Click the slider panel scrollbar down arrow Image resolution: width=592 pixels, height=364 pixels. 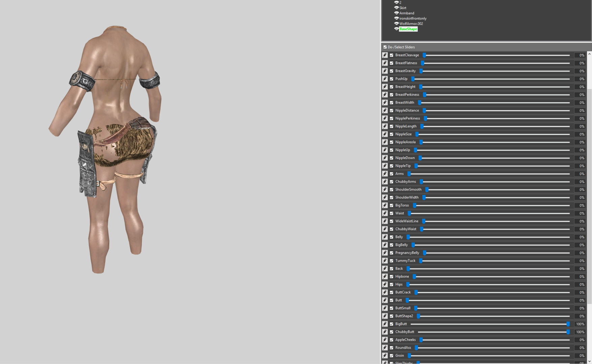point(589,361)
